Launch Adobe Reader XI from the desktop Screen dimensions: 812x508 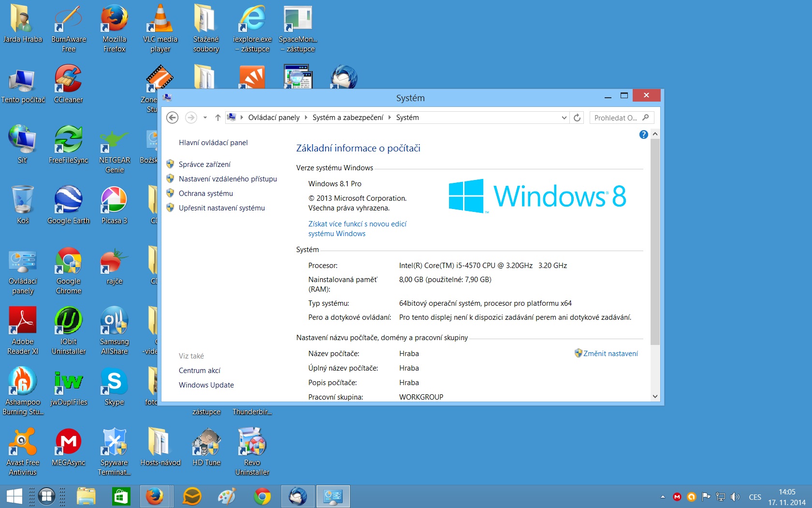[x=23, y=331]
